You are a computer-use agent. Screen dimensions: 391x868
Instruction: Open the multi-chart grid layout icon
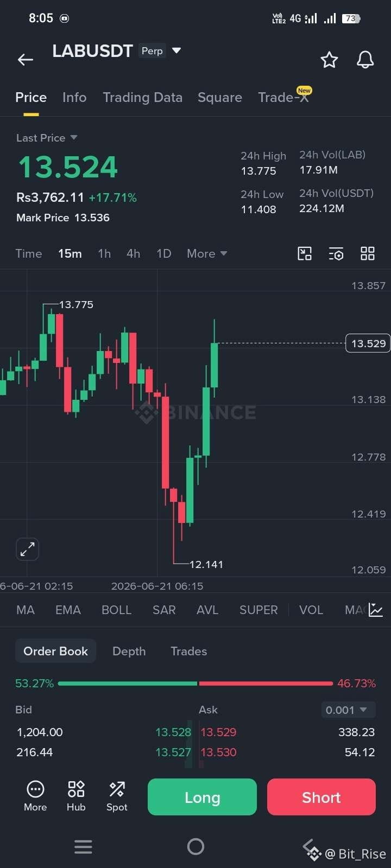[368, 253]
